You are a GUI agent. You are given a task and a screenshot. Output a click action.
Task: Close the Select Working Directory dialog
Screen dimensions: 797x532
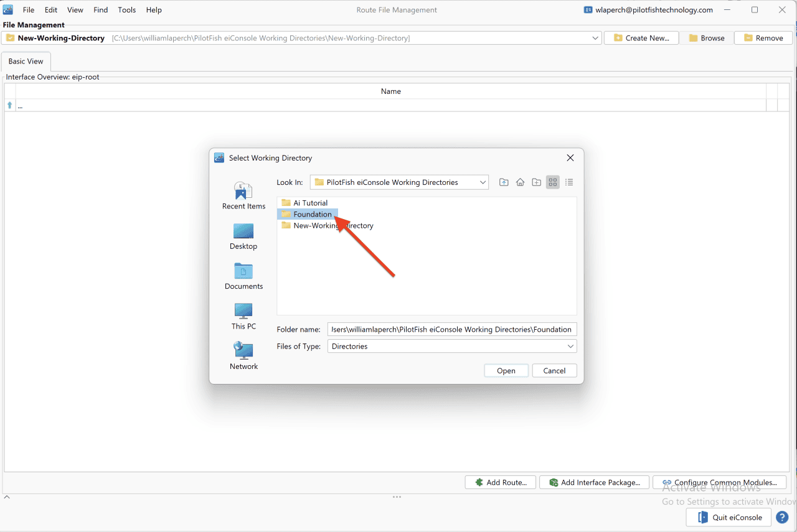[570, 158]
